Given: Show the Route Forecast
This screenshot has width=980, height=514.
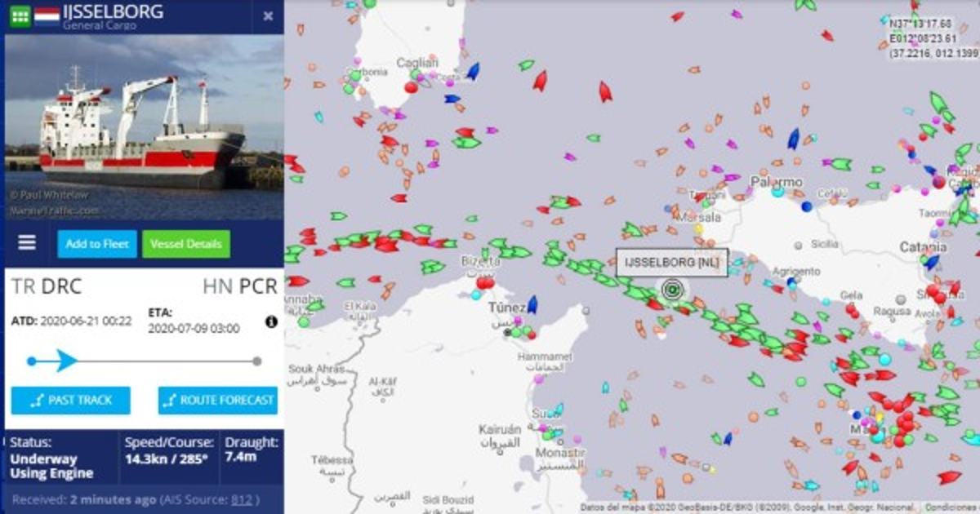Looking at the screenshot, I should pos(218,401).
